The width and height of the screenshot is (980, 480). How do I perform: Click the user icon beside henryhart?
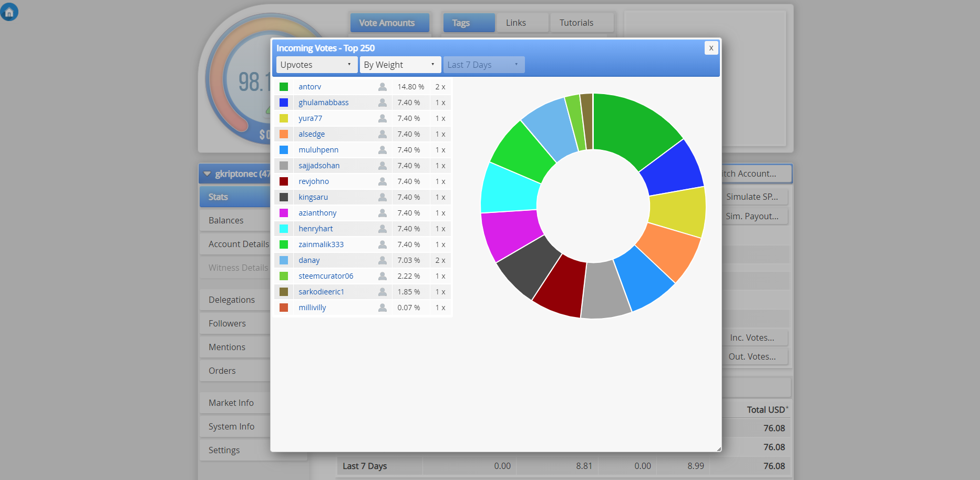383,229
